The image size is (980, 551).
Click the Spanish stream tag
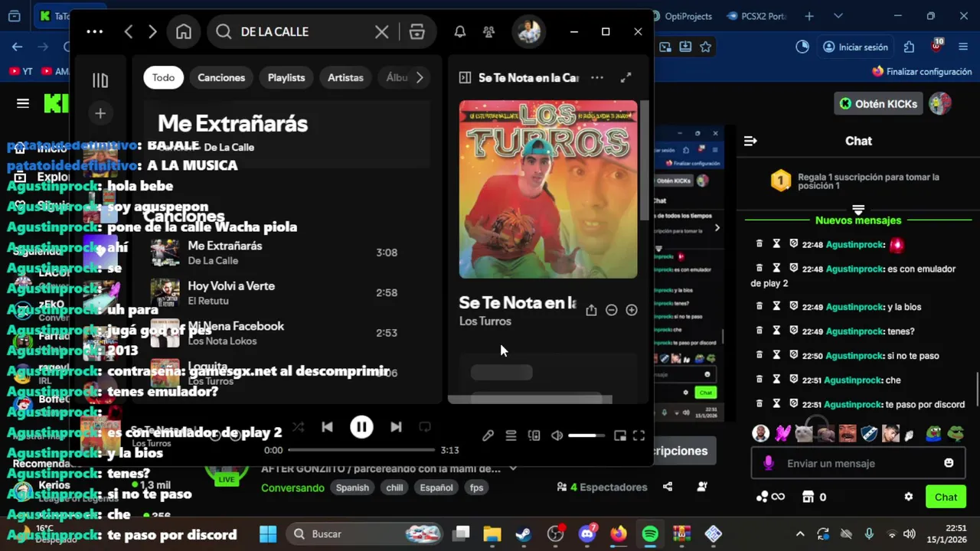(x=352, y=487)
